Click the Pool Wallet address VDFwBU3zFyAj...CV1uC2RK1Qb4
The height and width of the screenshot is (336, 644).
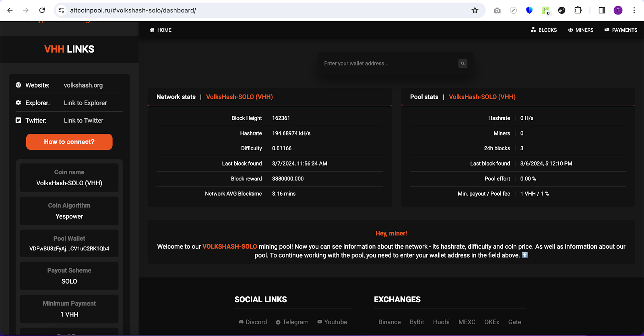point(69,249)
